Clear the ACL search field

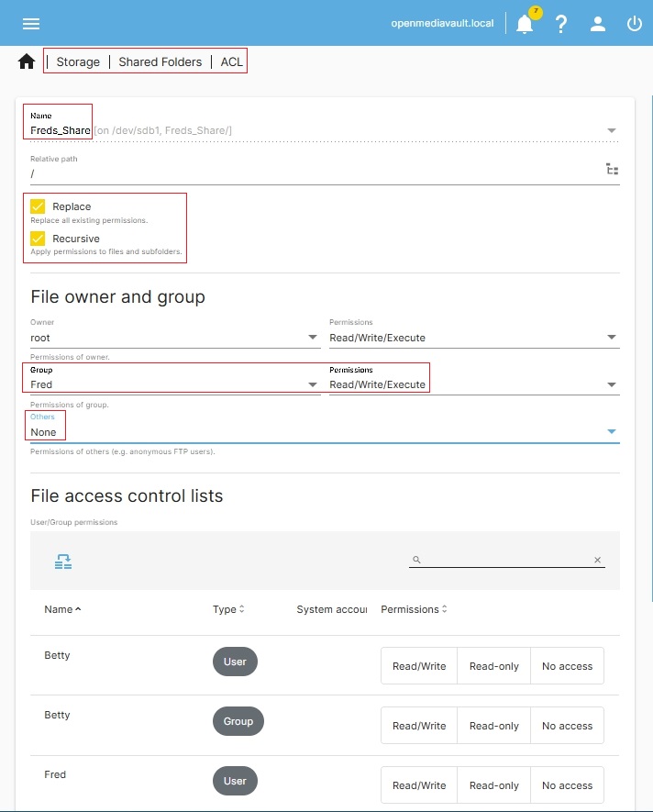pyautogui.click(x=597, y=560)
